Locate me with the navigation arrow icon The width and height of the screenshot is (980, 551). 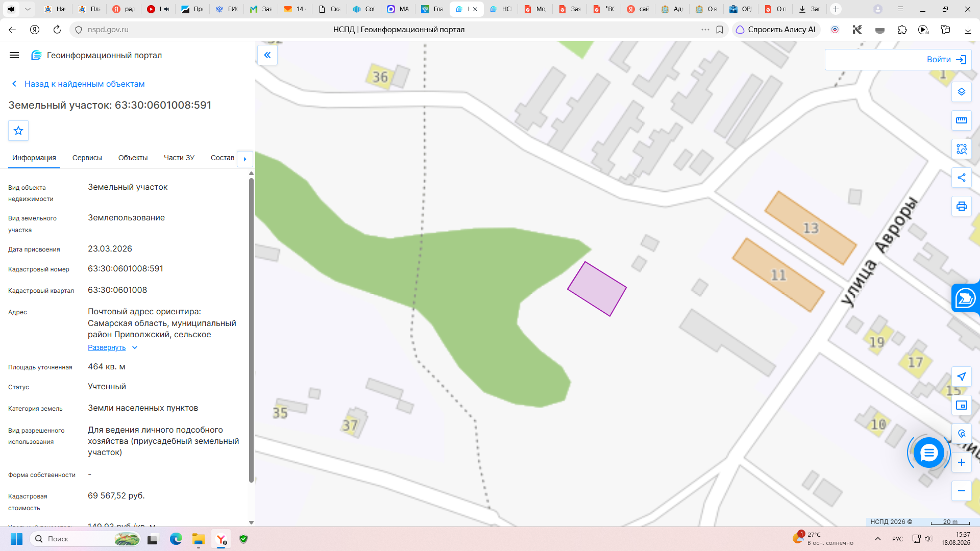point(962,377)
